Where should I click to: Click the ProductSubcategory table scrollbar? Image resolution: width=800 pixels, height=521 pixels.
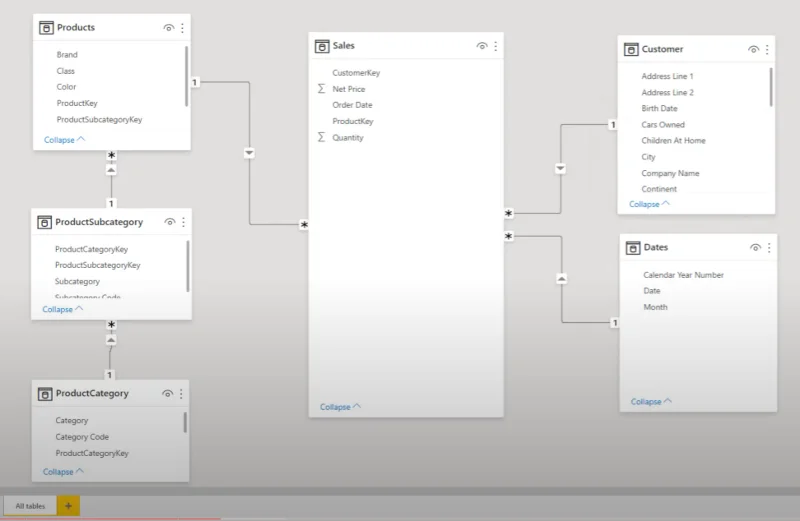tap(188, 266)
